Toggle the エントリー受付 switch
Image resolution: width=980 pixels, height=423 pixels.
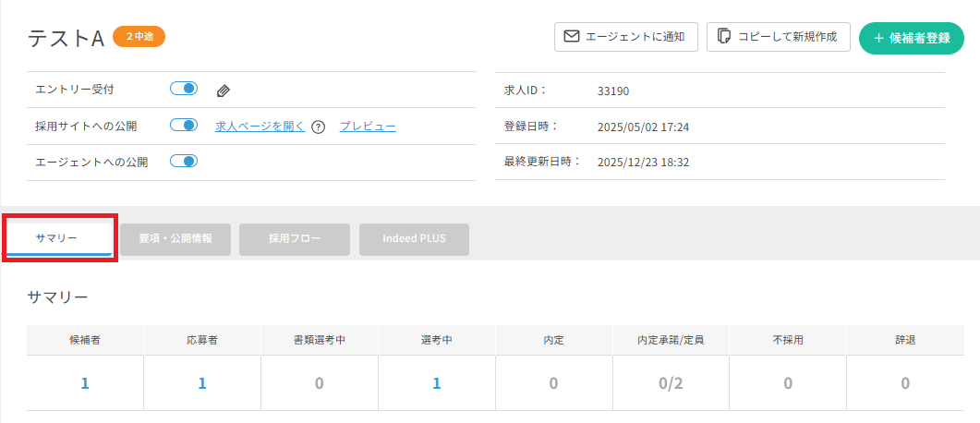click(x=184, y=90)
